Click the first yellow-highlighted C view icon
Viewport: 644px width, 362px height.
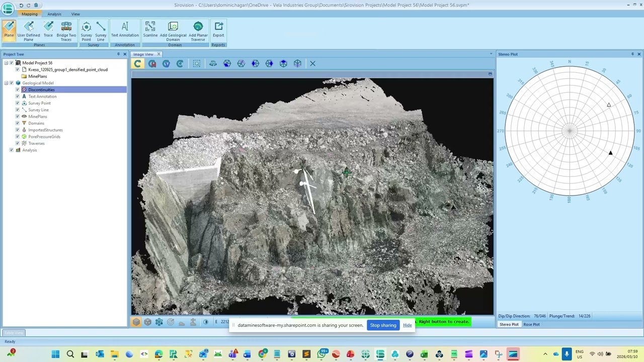click(137, 63)
